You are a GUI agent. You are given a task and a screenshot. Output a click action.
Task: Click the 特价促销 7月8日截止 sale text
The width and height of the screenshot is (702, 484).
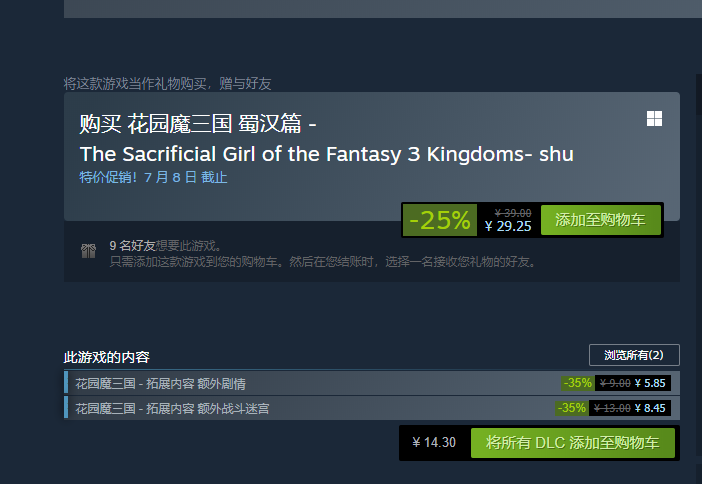pyautogui.click(x=153, y=177)
